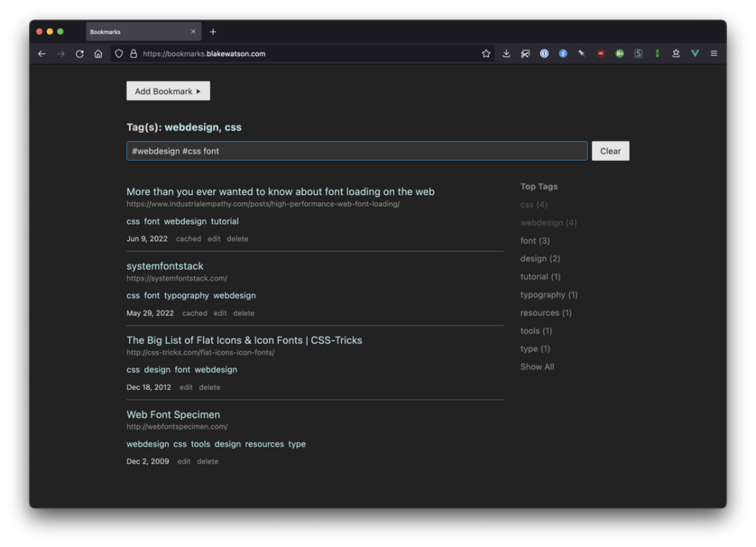This screenshot has width=756, height=547.
Task: Reload the bookmarks page
Action: (80, 53)
